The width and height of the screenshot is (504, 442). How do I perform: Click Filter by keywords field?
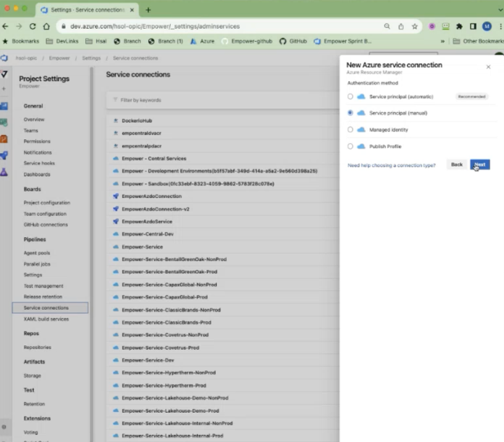(223, 100)
